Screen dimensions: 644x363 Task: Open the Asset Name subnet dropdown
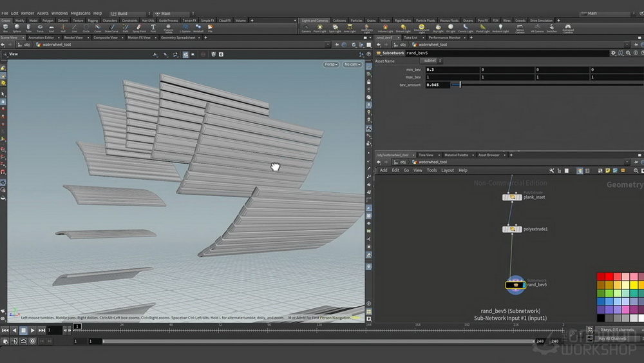tap(431, 61)
